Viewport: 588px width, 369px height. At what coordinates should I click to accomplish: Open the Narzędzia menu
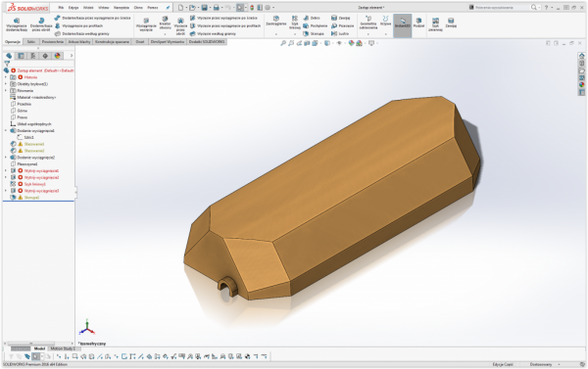[x=122, y=8]
